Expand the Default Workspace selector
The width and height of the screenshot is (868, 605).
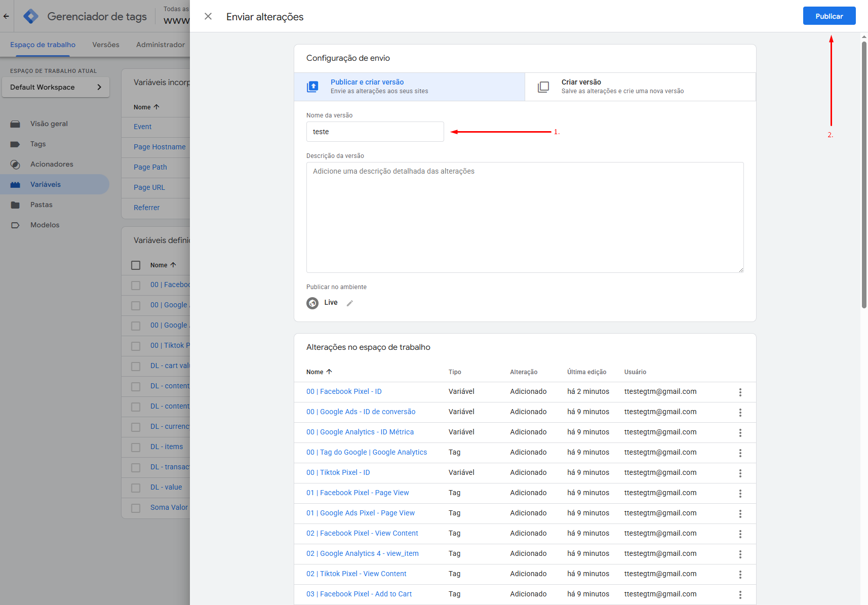[x=56, y=87]
